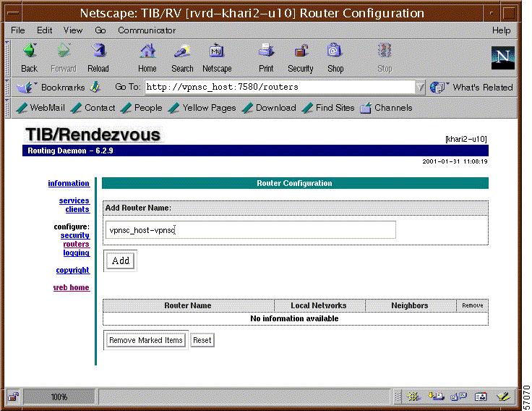The width and height of the screenshot is (532, 411).
Task: Reload the page using the Reload icon
Action: click(98, 51)
